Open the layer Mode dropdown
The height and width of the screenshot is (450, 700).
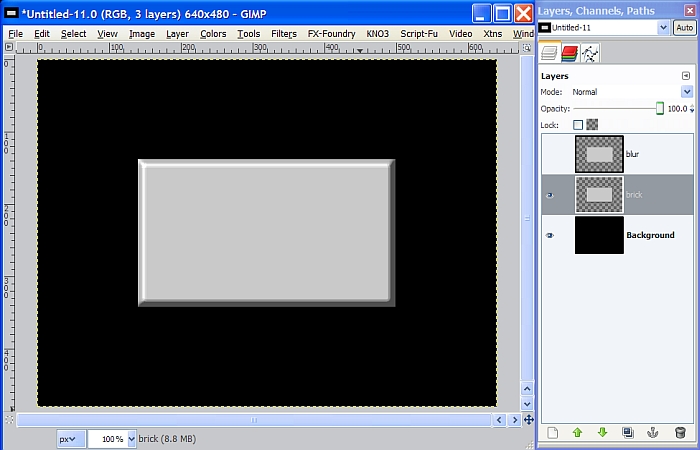tap(686, 92)
